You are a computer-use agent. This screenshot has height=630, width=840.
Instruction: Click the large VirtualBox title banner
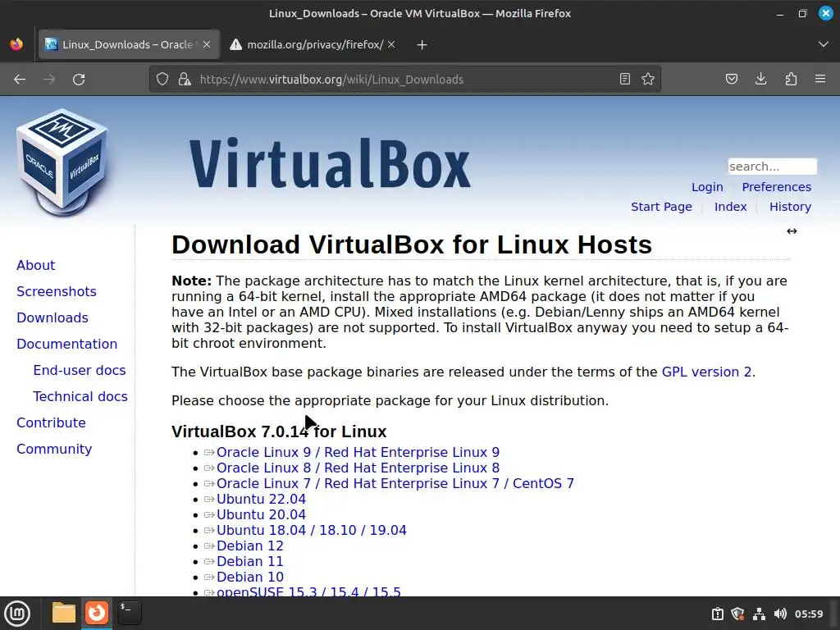pyautogui.click(x=330, y=163)
